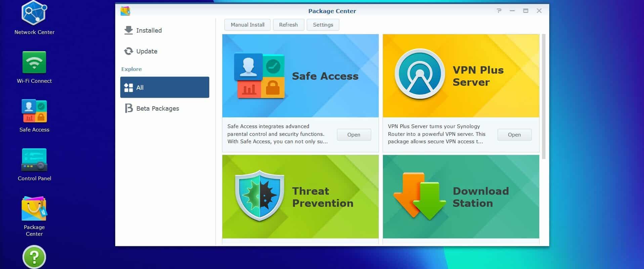Click the Installed download arrow icon
644x269 pixels.
(x=128, y=30)
